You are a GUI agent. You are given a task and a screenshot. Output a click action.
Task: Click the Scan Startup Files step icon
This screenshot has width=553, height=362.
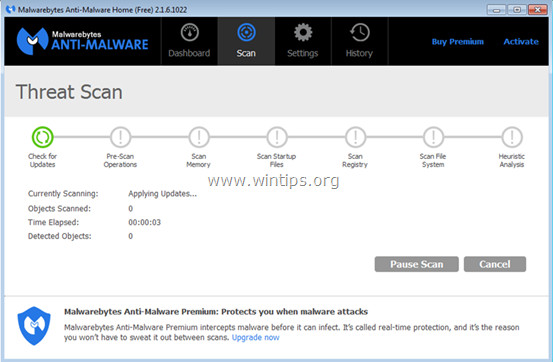277,137
